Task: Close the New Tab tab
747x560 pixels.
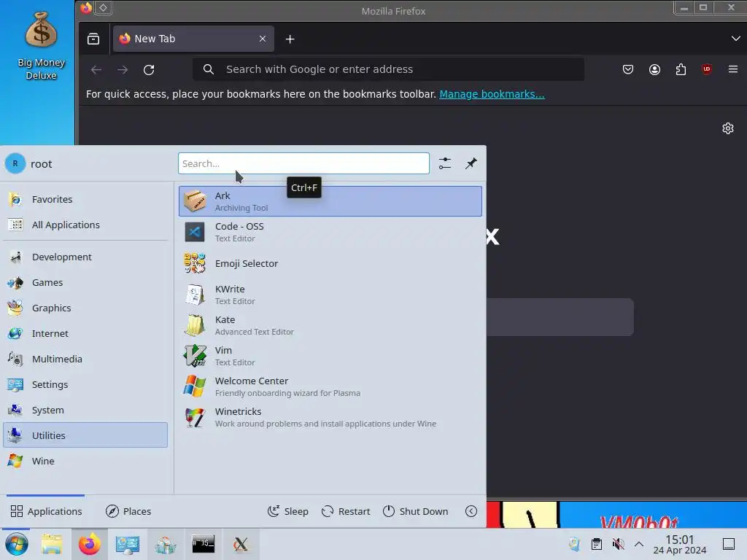Action: (263, 39)
